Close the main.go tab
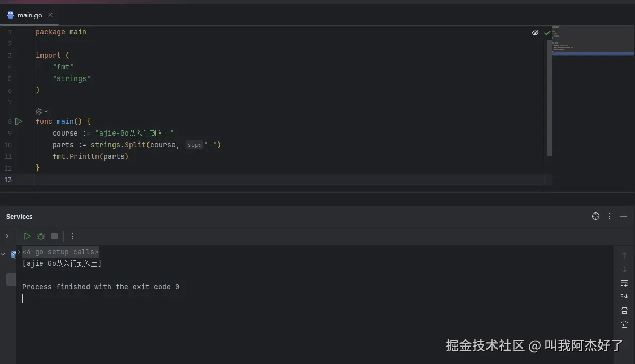The width and height of the screenshot is (635, 364). [50, 15]
